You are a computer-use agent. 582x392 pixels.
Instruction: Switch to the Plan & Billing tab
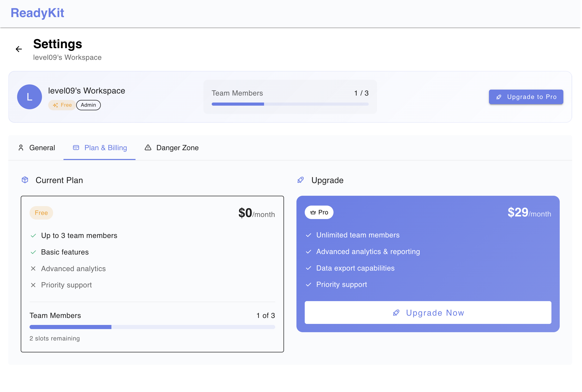(100, 148)
